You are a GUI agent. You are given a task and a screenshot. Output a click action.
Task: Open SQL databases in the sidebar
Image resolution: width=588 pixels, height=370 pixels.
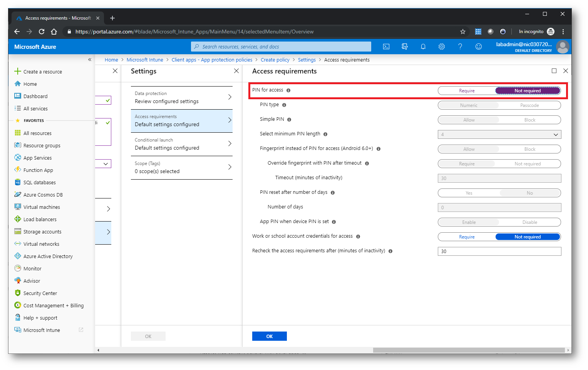pyautogui.click(x=39, y=182)
